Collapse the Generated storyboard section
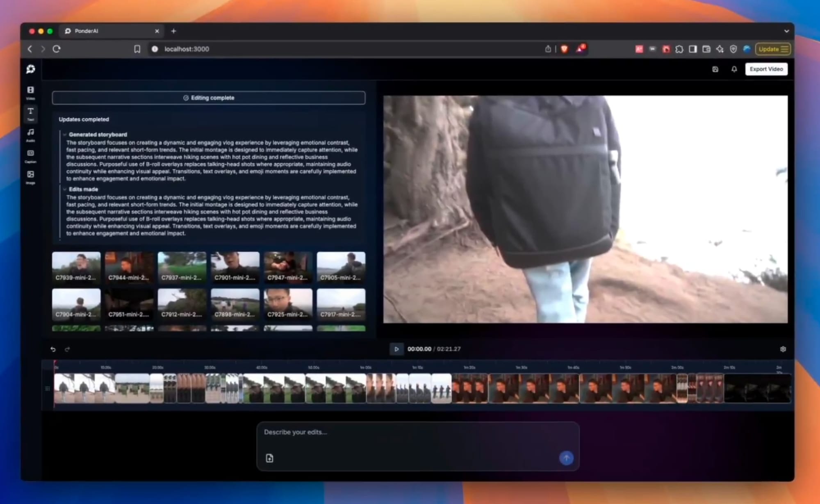 (x=65, y=135)
